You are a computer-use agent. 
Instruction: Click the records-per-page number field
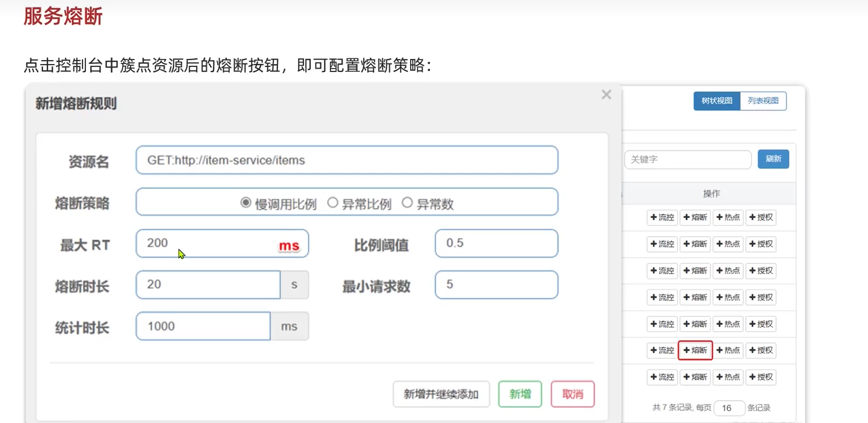pos(729,408)
